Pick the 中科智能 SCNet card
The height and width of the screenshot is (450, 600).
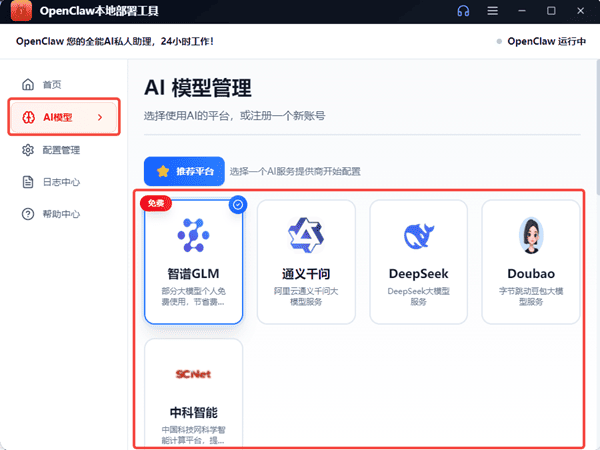[x=194, y=393]
